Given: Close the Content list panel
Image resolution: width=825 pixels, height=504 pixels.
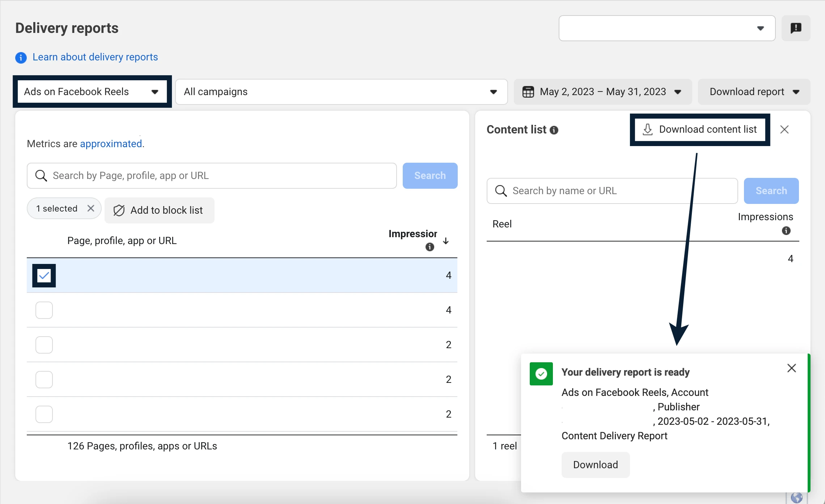Looking at the screenshot, I should [x=784, y=129].
